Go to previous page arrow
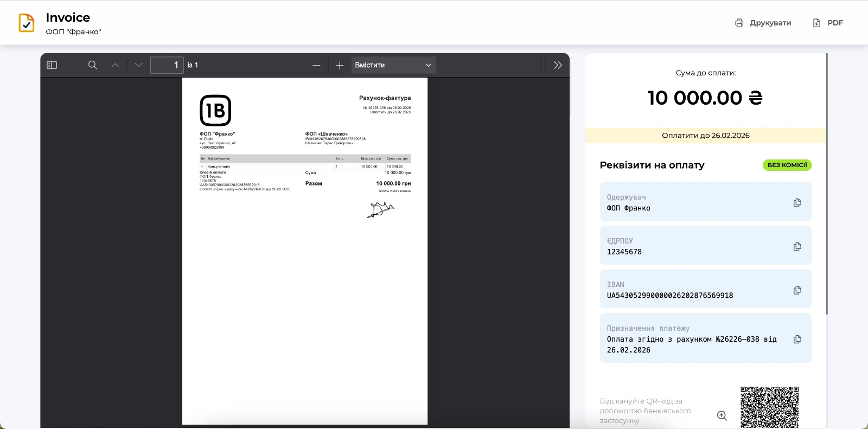Screen dimensions: 868x429 coord(115,65)
